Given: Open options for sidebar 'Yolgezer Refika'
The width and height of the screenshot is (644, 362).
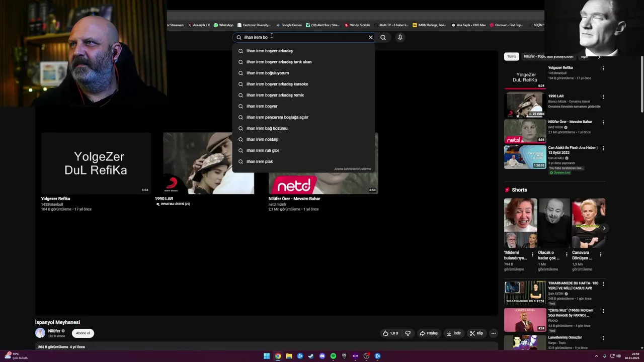Looking at the screenshot, I should (x=603, y=68).
